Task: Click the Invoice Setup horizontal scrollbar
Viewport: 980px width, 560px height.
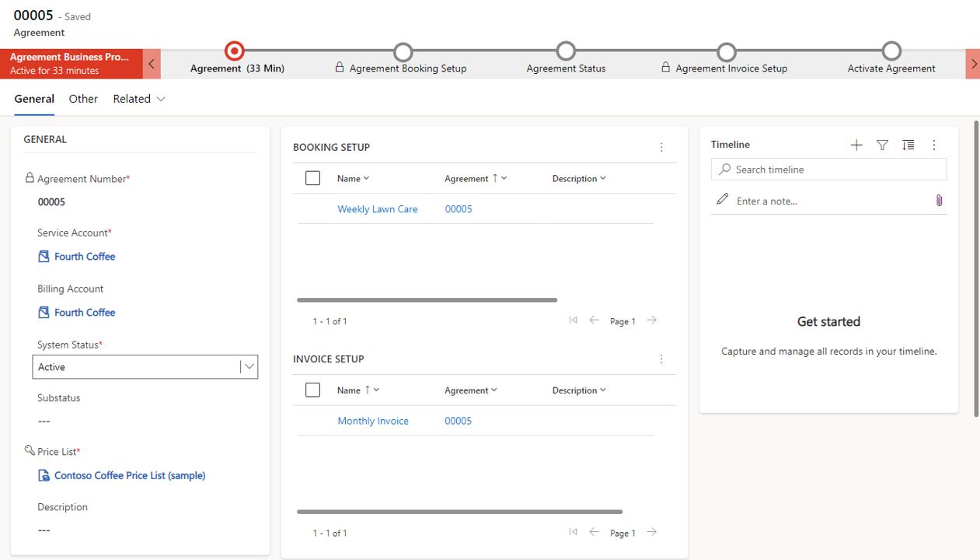Action: (459, 512)
